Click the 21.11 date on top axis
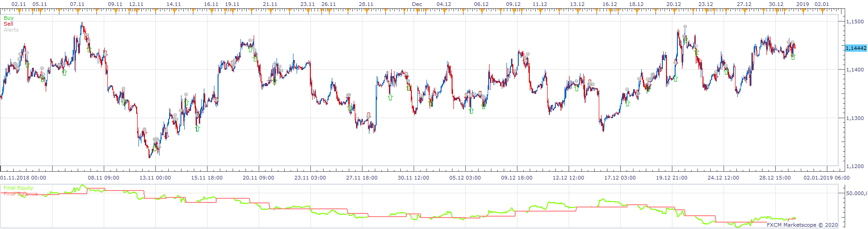The width and height of the screenshot is (868, 229). tap(270, 4)
